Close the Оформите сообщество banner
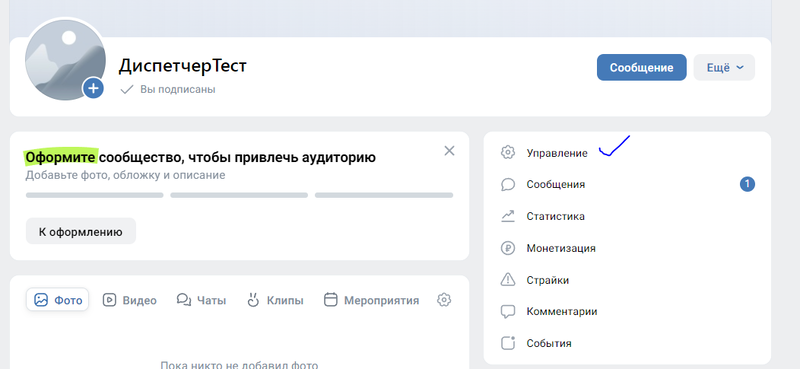 [x=449, y=151]
